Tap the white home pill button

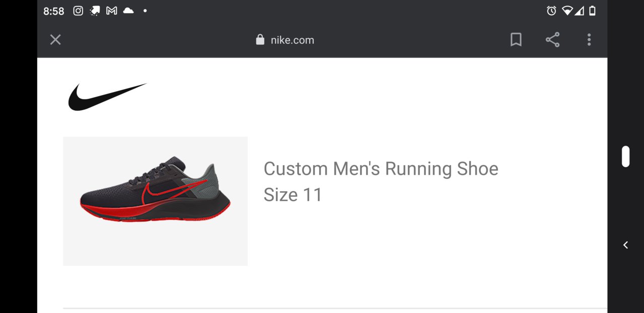click(x=626, y=156)
